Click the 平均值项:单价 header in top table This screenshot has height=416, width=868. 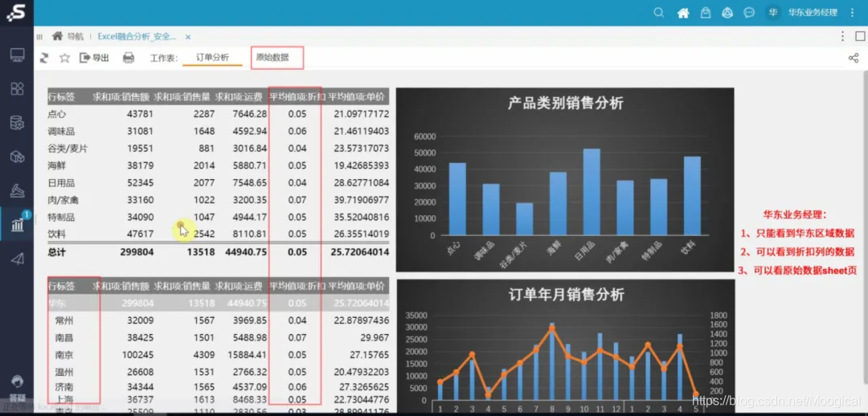[356, 97]
